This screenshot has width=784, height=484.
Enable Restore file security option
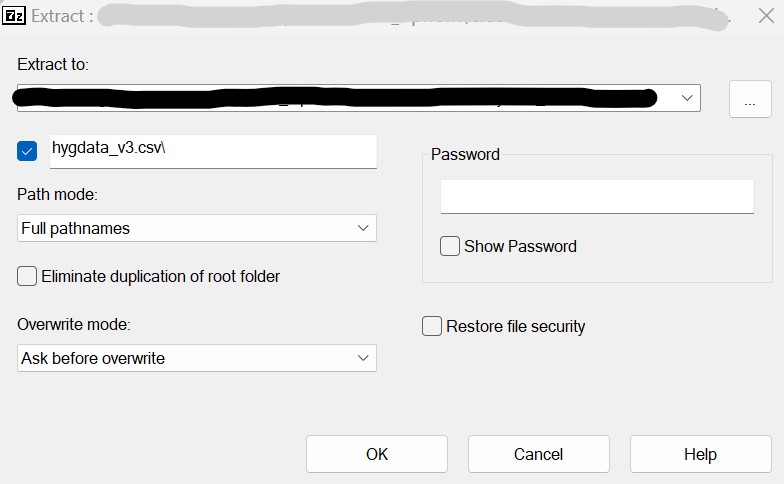pos(432,326)
